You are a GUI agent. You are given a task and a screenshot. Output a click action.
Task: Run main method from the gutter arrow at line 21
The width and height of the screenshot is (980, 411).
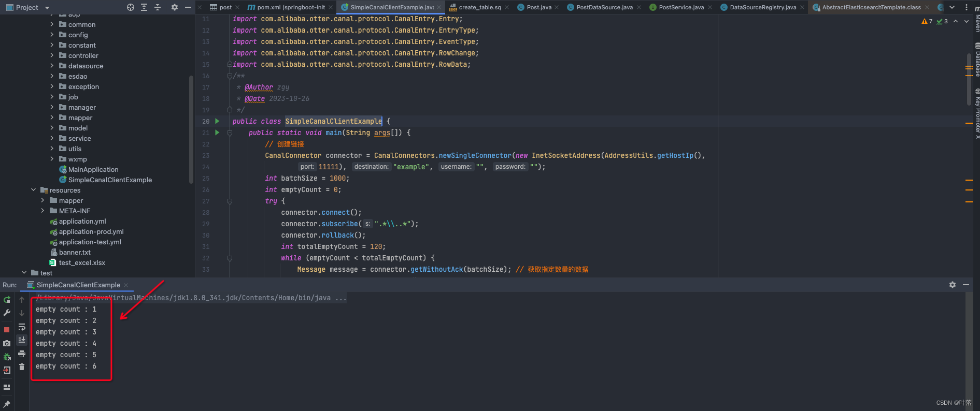(x=217, y=133)
